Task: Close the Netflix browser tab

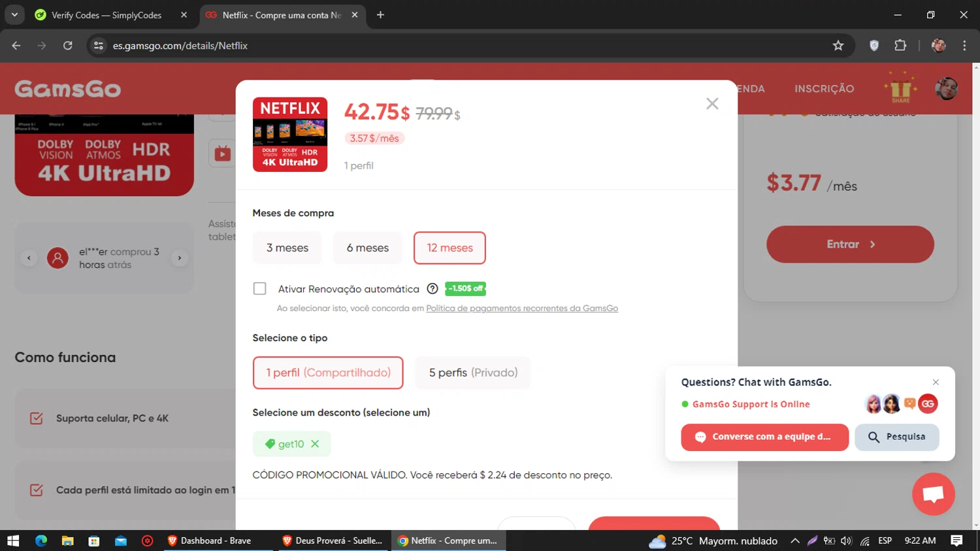Action: pos(355,15)
